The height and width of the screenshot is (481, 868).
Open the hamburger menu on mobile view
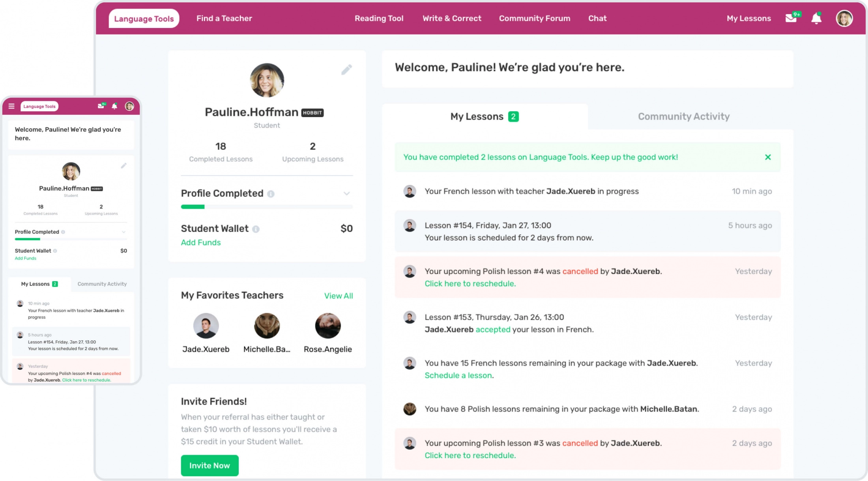point(12,106)
